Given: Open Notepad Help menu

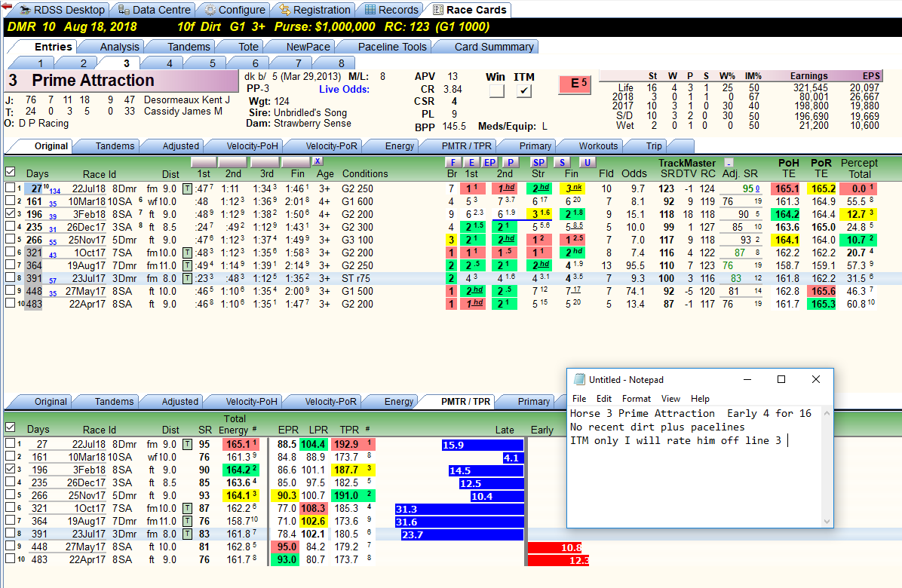Looking at the screenshot, I should tap(700, 398).
